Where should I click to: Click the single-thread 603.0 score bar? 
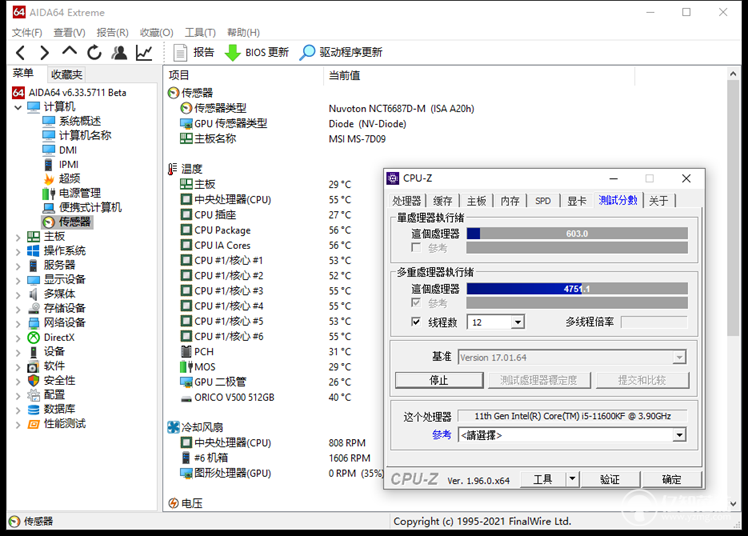pos(577,234)
